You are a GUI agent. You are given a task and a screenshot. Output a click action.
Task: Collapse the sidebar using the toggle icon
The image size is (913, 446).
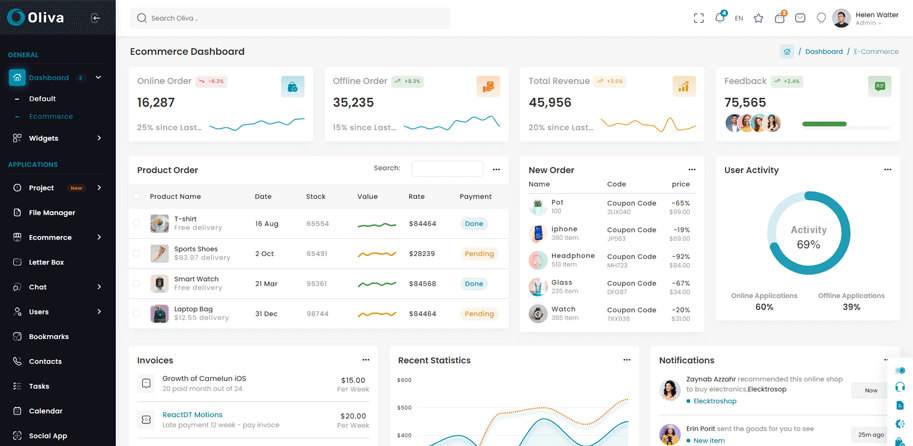[96, 18]
